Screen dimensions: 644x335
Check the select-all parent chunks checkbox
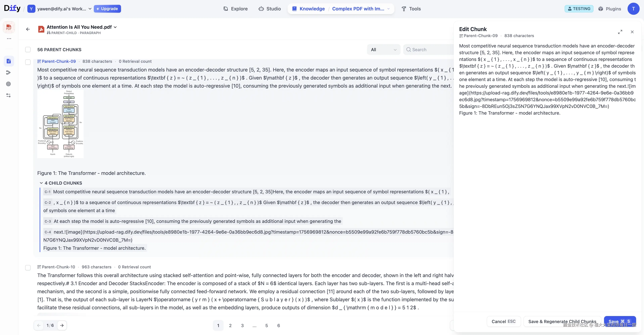[x=28, y=50]
